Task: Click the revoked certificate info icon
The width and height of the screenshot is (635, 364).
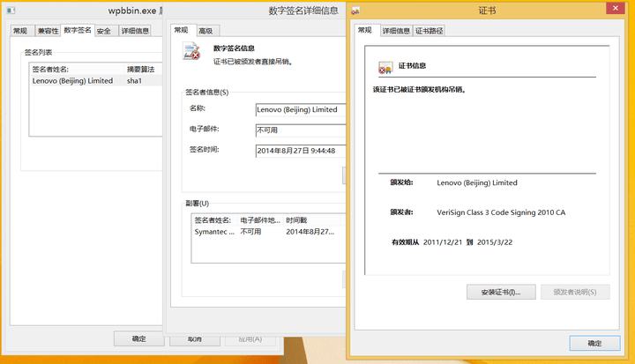Action: pyautogui.click(x=385, y=67)
